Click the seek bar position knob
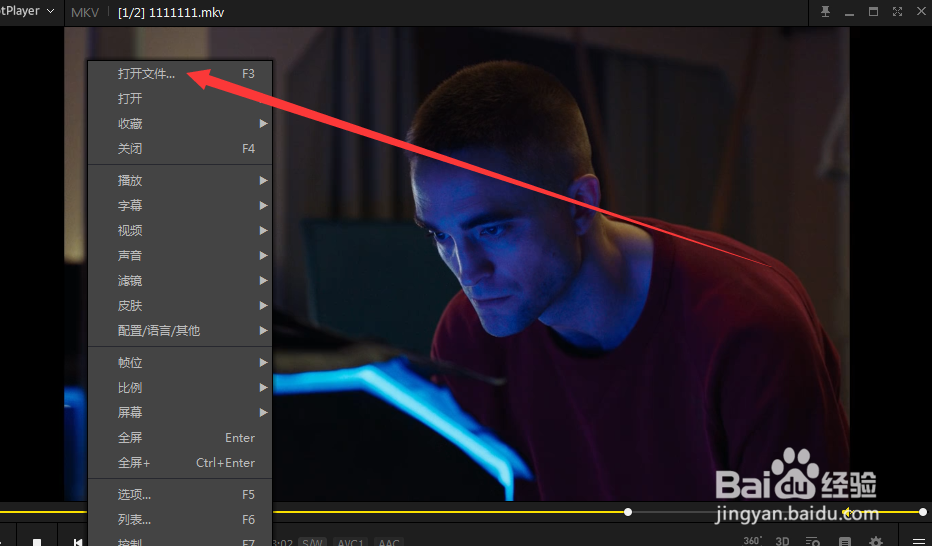932x546 pixels. pos(628,512)
